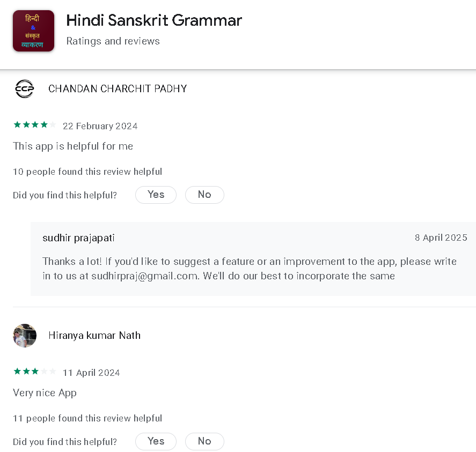Open the Hindi Sanskrit Grammar title

[x=154, y=20]
